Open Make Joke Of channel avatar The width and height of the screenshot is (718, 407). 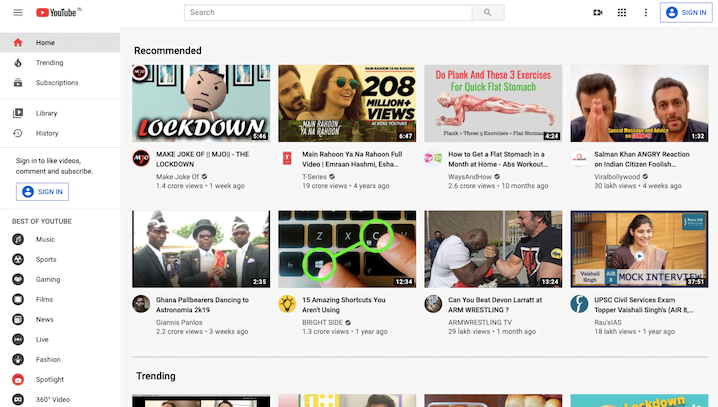[x=141, y=158]
